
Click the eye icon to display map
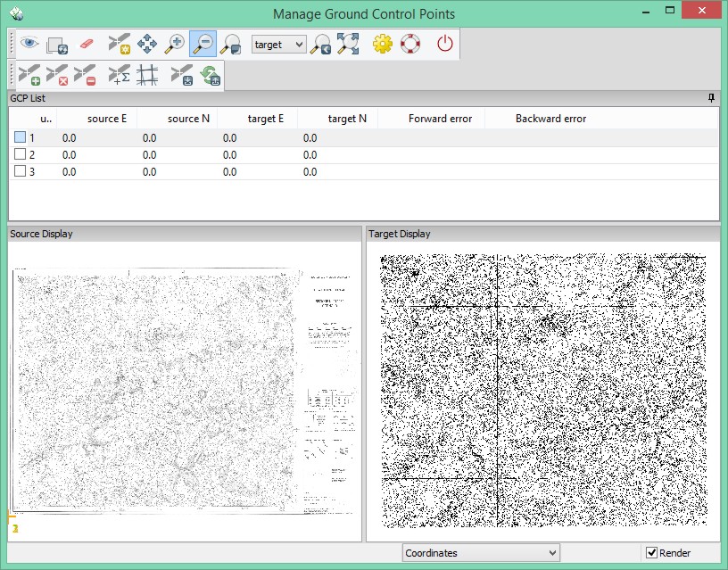29,44
